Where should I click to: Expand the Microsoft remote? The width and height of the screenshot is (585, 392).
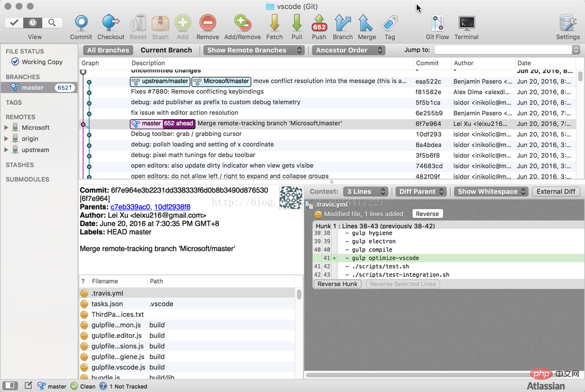click(6, 128)
